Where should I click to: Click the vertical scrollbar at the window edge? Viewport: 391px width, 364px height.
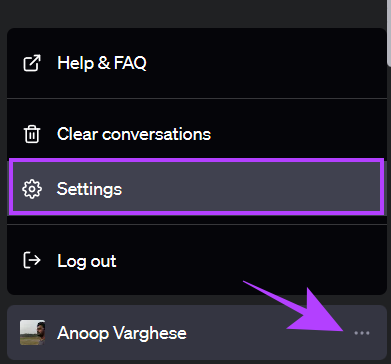(x=389, y=32)
